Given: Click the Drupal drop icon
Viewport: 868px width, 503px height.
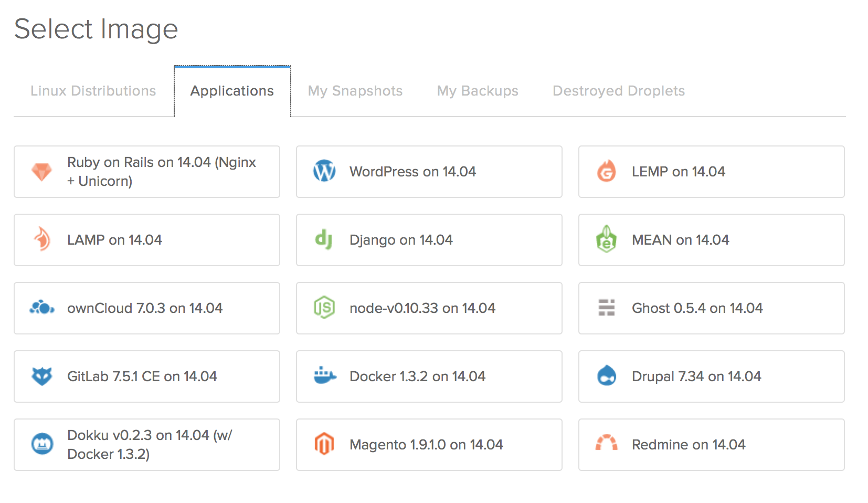Looking at the screenshot, I should (607, 376).
